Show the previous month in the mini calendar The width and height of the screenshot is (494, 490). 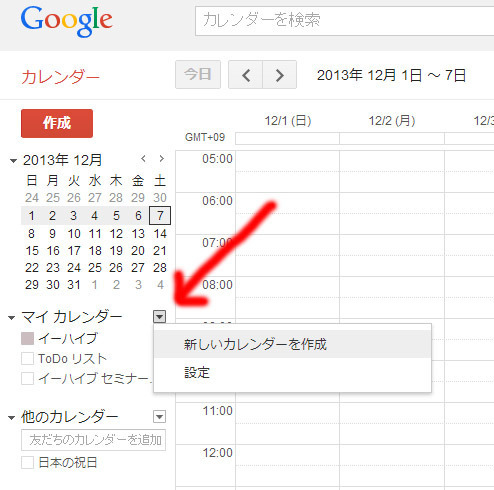(x=143, y=159)
